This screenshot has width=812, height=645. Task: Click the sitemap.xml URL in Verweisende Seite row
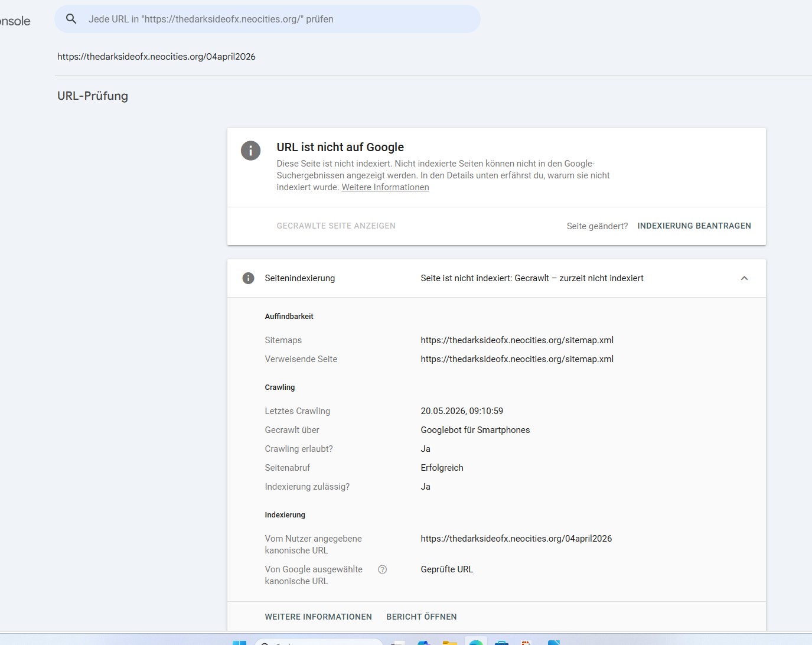(517, 359)
